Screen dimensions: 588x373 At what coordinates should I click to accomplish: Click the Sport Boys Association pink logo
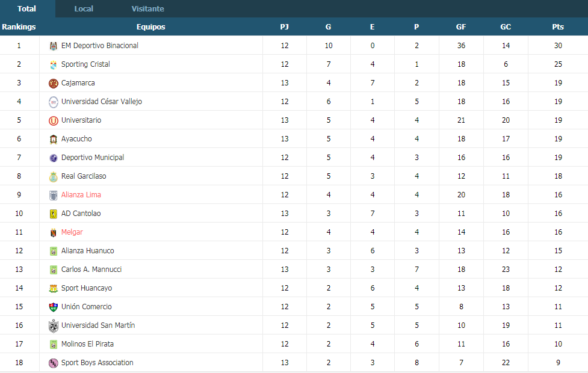[x=53, y=363]
